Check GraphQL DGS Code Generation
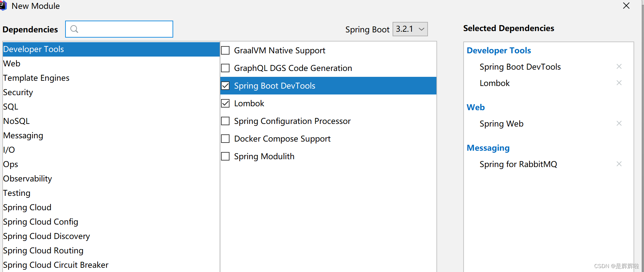The image size is (644, 272). tap(225, 68)
